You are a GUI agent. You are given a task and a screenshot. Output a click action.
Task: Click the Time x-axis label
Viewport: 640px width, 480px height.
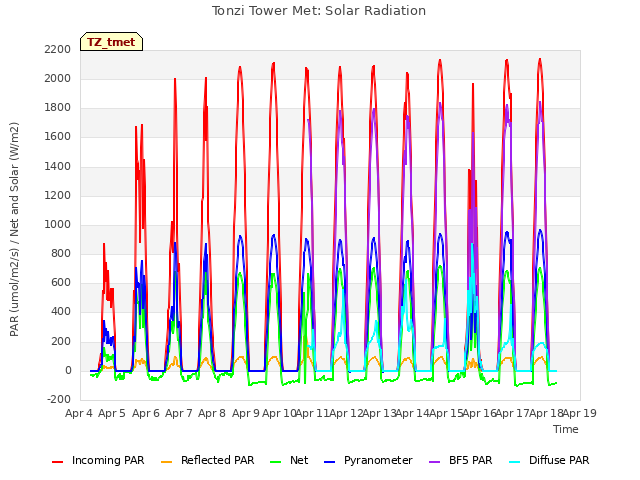[x=566, y=429]
